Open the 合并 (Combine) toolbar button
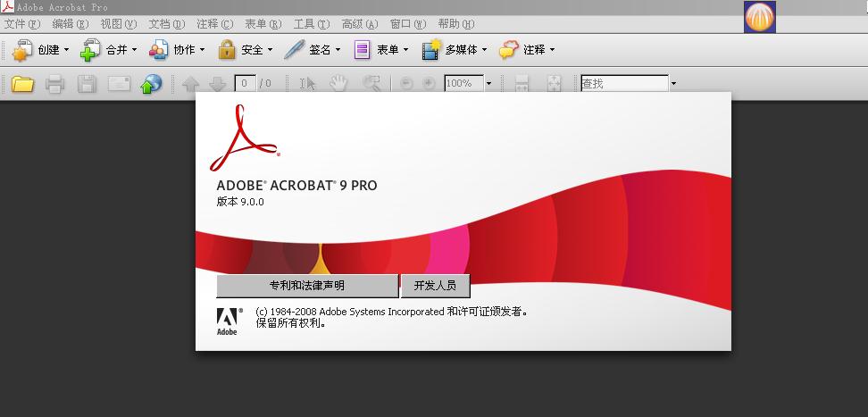Screen dimensions: 868x417 108,50
